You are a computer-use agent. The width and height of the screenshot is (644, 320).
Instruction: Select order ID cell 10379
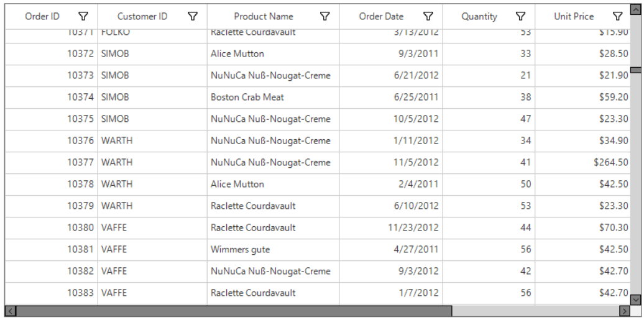pos(52,206)
